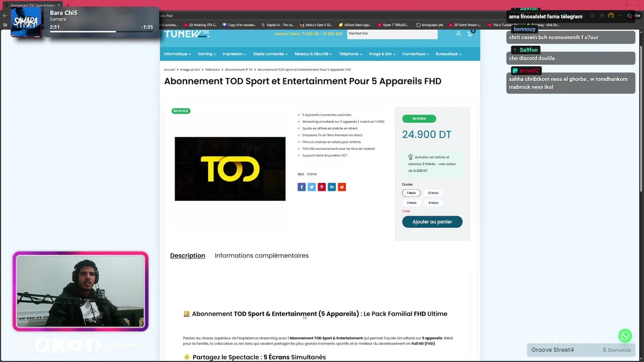Open the WhatsApp chat bubble
This screenshot has height=362, width=644.
pyautogui.click(x=625, y=335)
